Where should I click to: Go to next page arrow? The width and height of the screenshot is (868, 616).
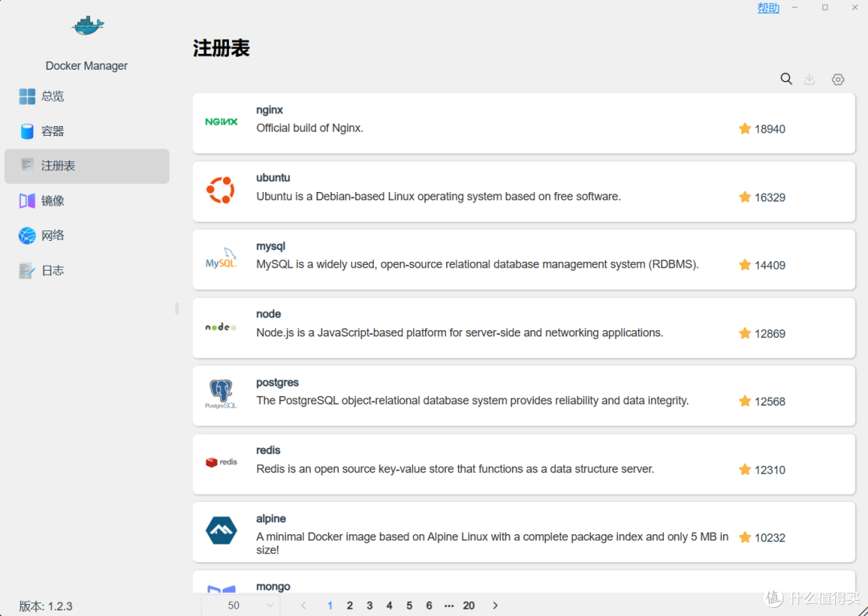point(495,606)
